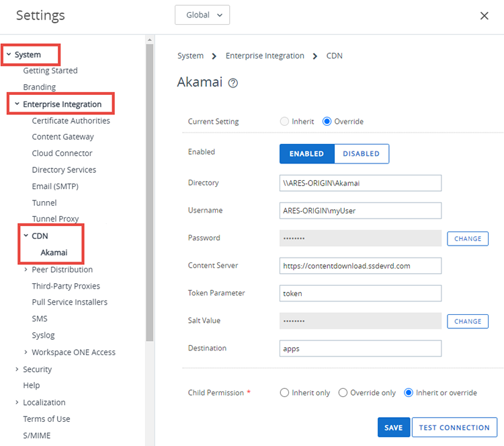Open the Akamai help question-mark icon
The height and width of the screenshot is (446, 504).
click(233, 83)
